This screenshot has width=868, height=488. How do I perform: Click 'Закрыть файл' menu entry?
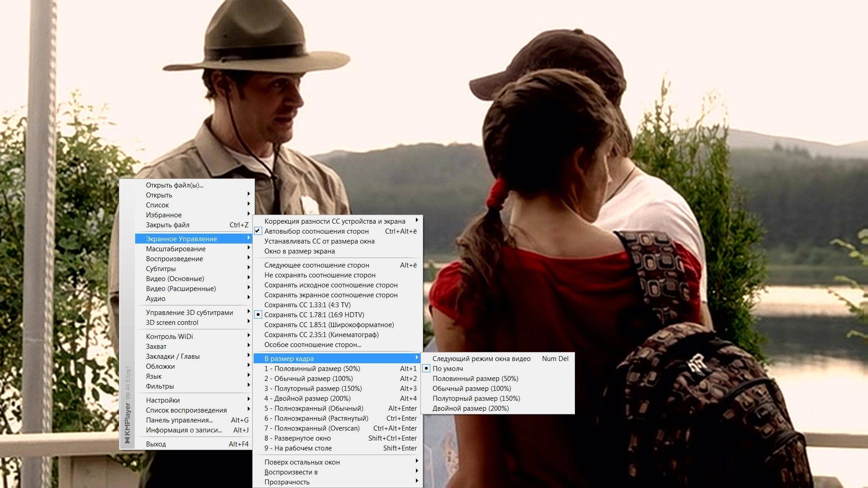click(x=193, y=225)
